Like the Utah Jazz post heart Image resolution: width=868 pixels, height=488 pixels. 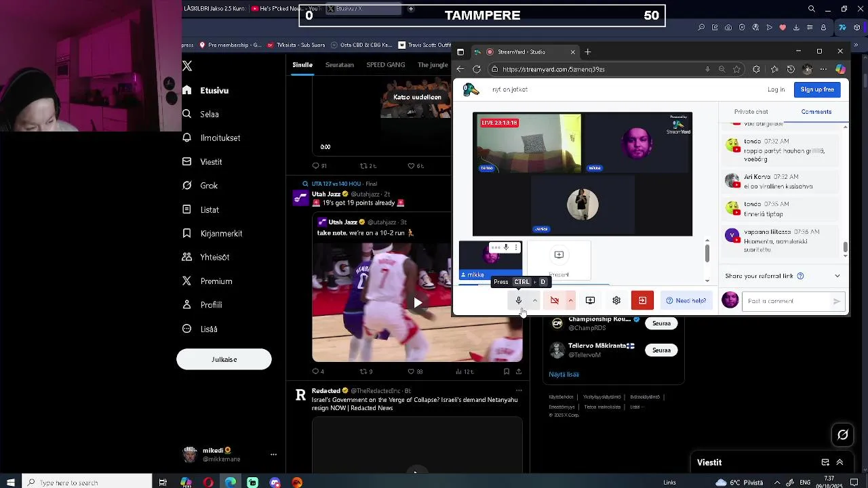411,371
